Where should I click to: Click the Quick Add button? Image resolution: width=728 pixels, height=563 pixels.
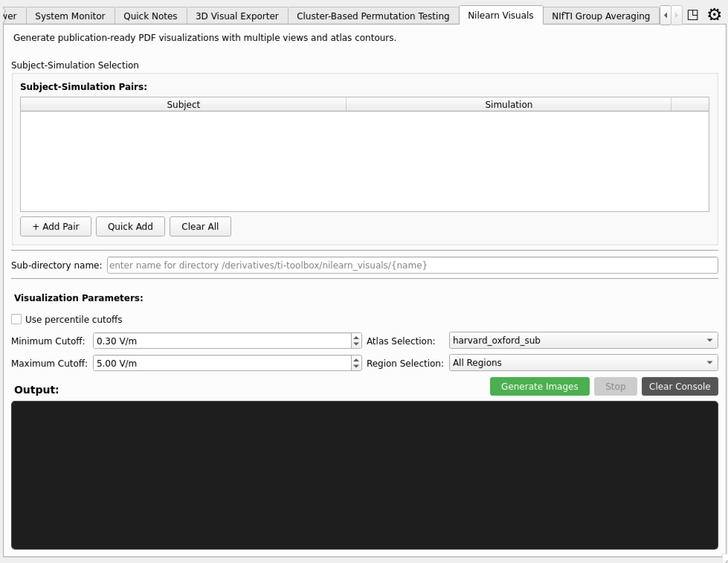point(130,226)
